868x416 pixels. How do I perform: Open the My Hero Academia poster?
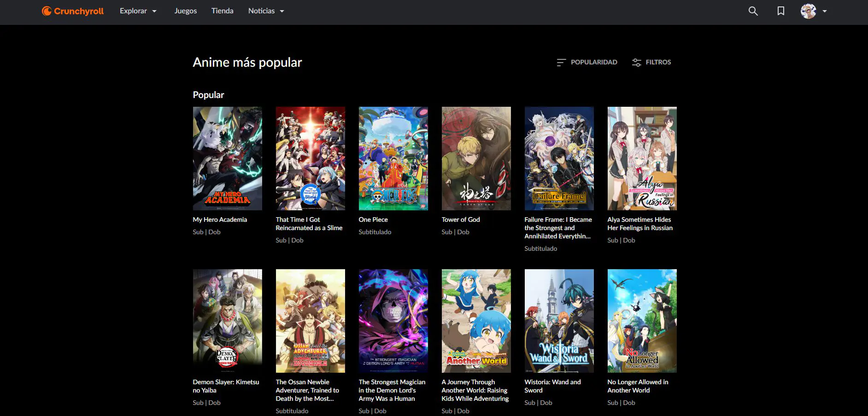pos(228,158)
